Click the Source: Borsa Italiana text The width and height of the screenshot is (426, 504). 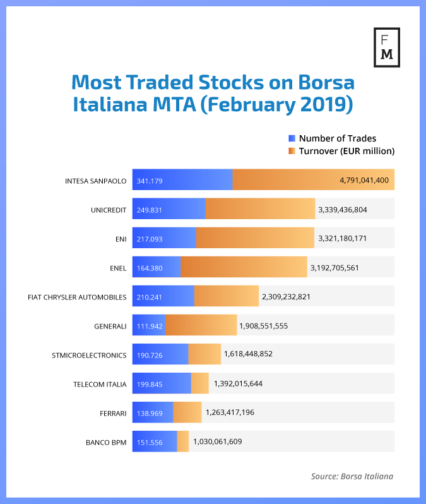[352, 476]
